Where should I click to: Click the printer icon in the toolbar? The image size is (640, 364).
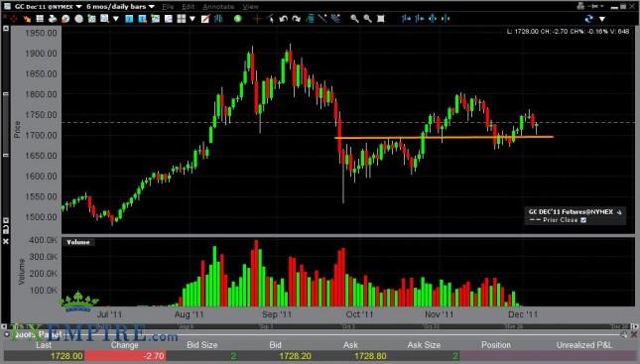click(x=53, y=19)
